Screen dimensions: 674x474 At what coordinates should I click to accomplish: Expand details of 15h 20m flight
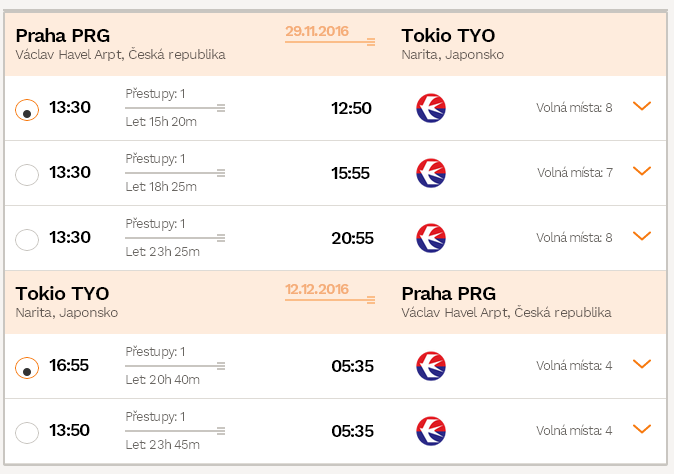(642, 106)
